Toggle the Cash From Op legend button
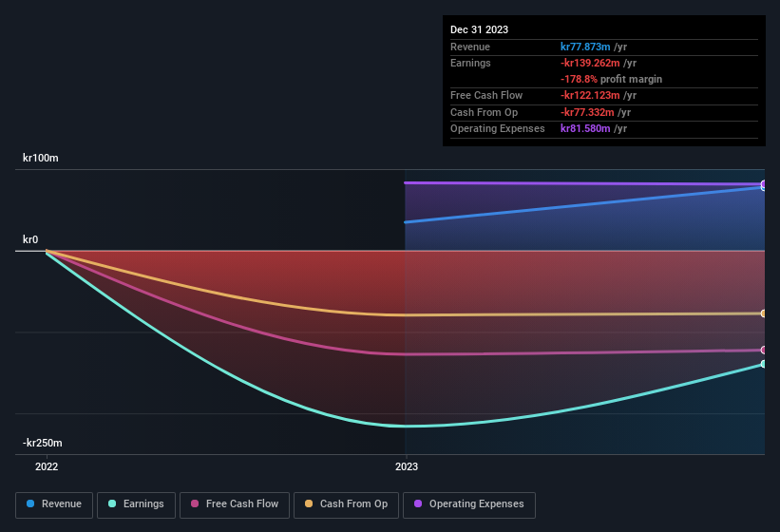 coord(346,504)
